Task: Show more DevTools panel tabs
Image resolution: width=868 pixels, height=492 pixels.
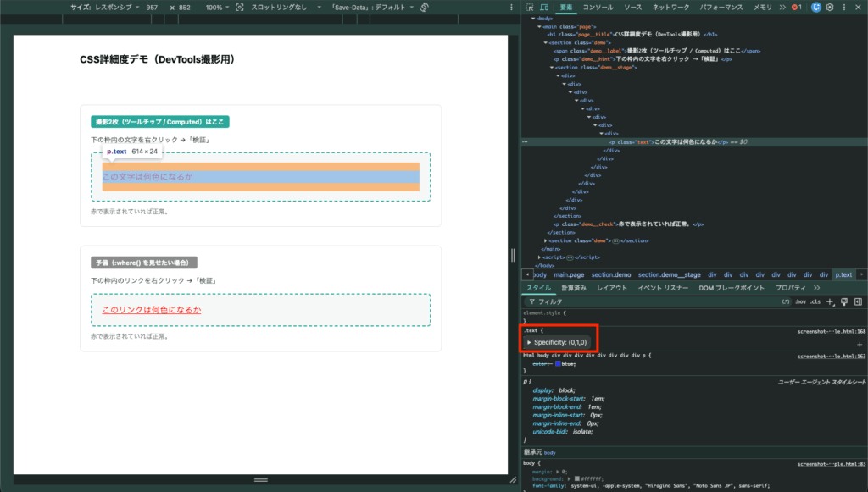Action: tap(782, 7)
